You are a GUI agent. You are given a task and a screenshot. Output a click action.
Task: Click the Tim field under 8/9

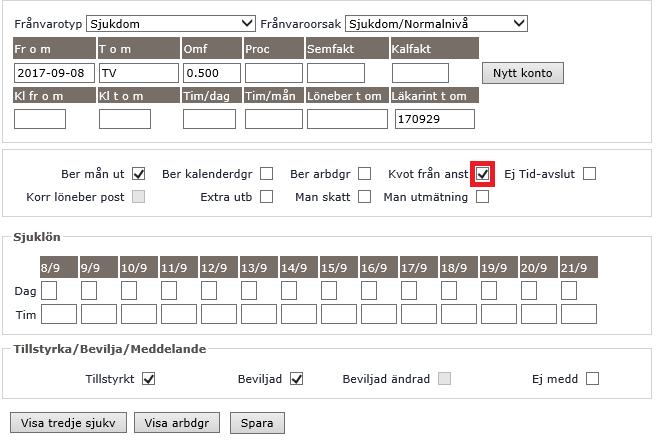coord(59,314)
